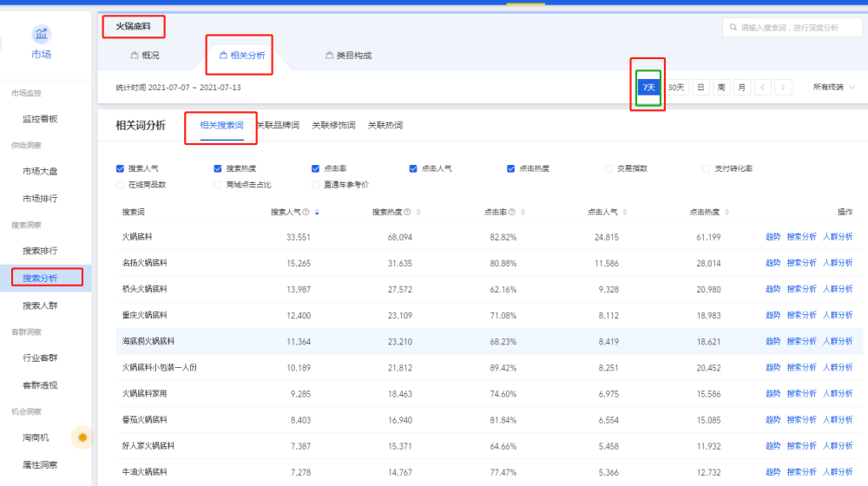Uncheck the 搜索人气 checkbox
Viewport: 868px width, 486px height.
121,168
